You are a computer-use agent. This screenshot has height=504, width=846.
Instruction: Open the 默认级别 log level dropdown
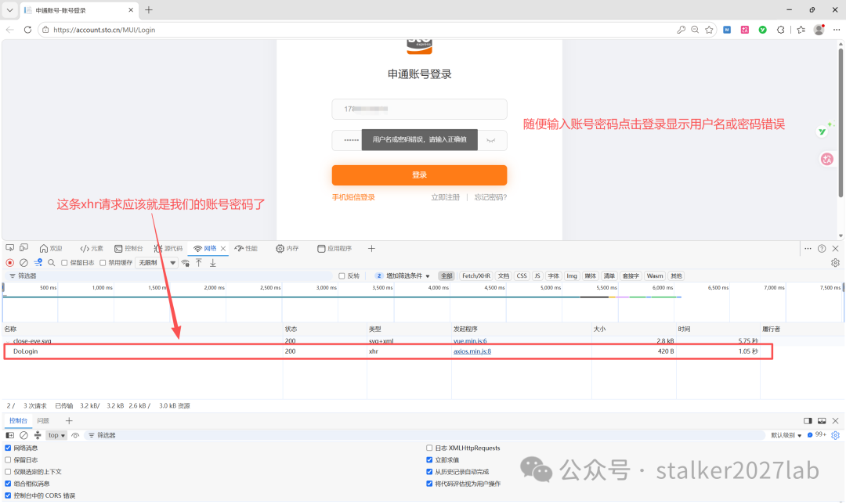786,435
